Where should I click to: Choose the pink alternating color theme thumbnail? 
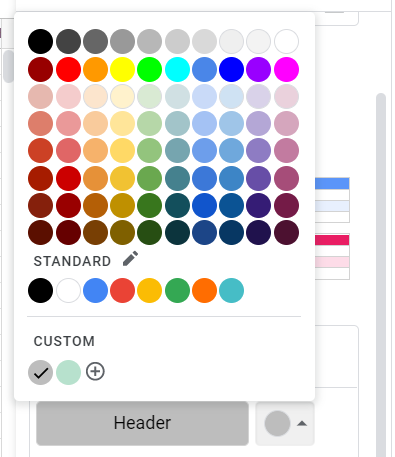click(332, 256)
